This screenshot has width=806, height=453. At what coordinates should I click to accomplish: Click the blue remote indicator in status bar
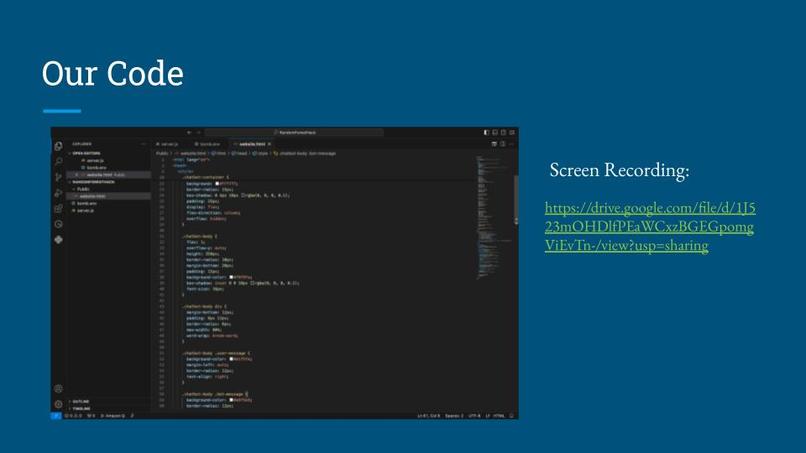[x=56, y=416]
